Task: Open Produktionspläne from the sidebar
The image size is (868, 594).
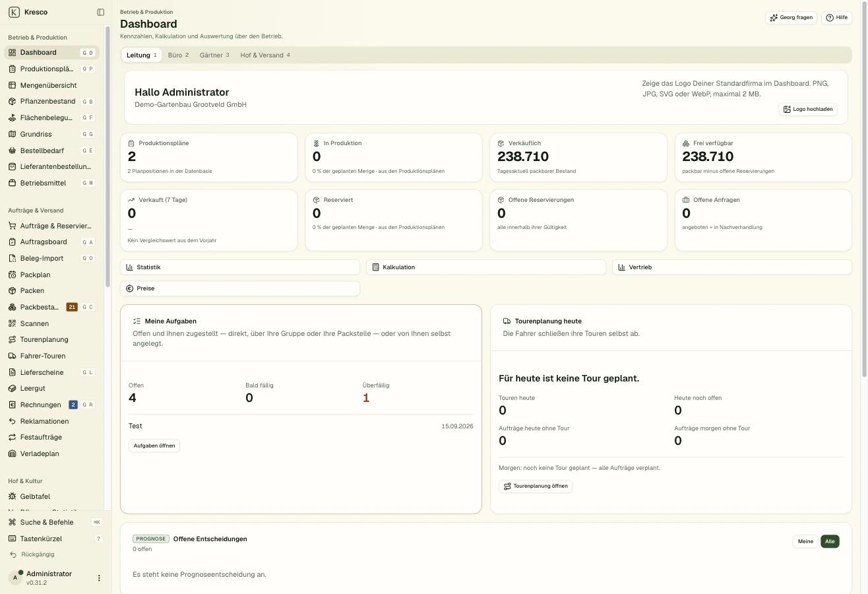Action: pos(51,69)
